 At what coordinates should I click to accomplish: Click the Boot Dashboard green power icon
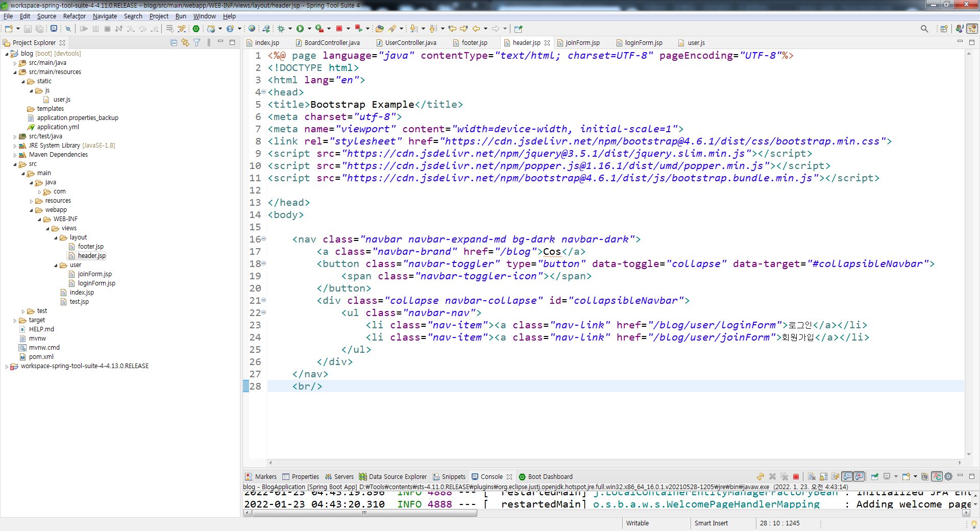coord(196,29)
